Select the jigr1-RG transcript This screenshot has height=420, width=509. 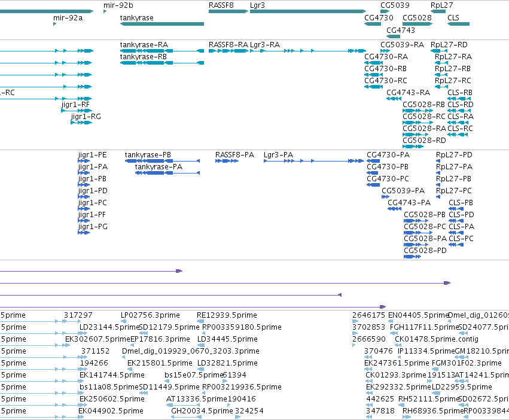pyautogui.click(x=81, y=123)
